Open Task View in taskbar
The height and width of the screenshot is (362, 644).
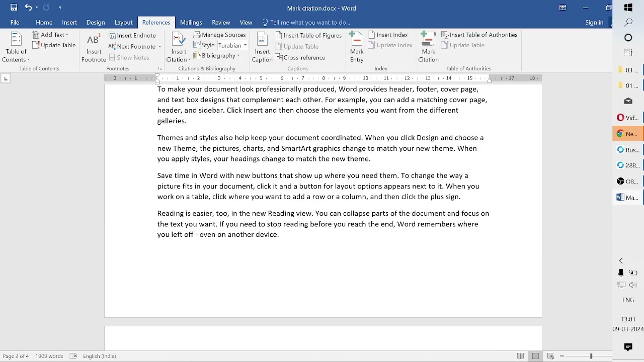(x=628, y=52)
